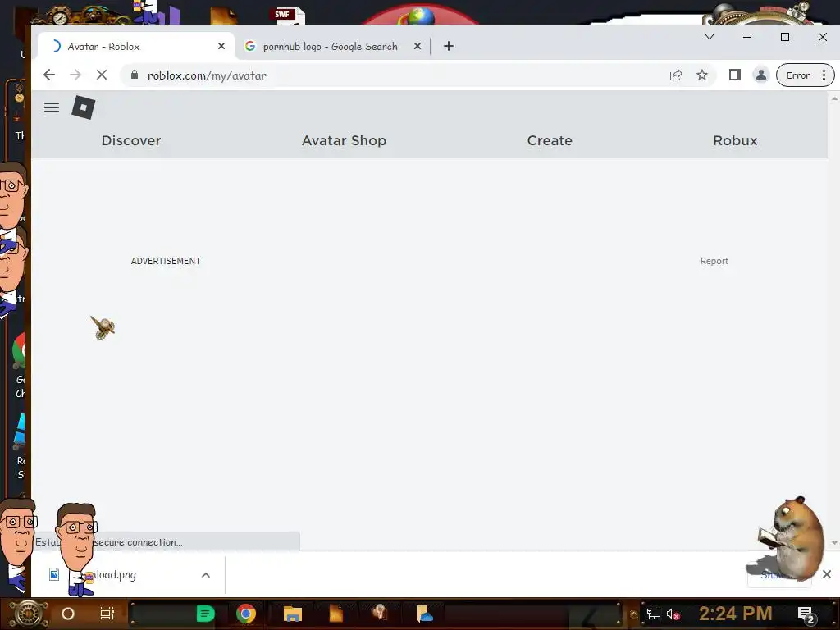Click the page scrollbar up arrow

point(834,98)
